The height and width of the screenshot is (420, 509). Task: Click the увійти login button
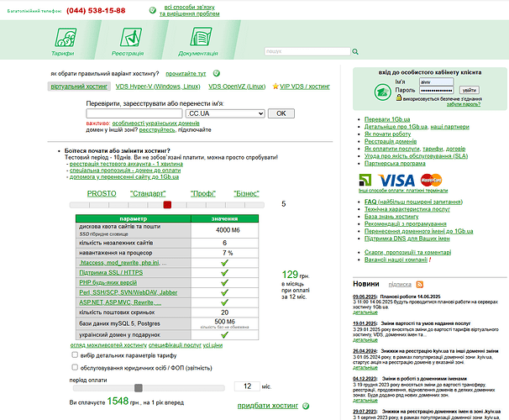pos(470,90)
